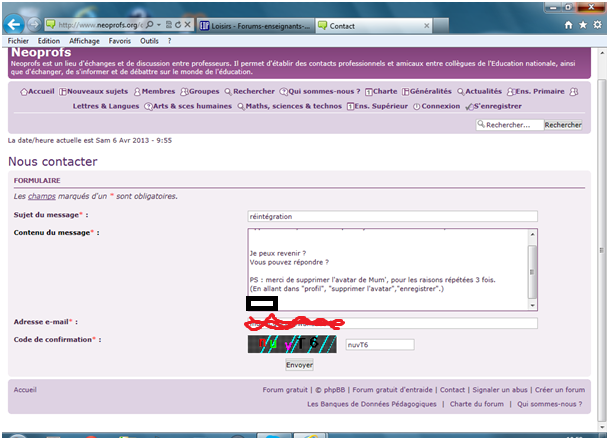Click the Adresse e-mail field
This screenshot has width=609, height=438.
pyautogui.click(x=392, y=323)
